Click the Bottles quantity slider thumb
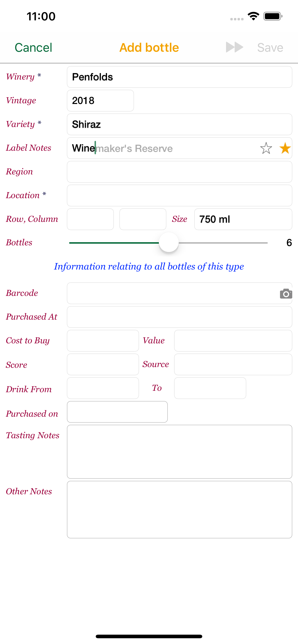Screen dimensions: 298x644 tap(168, 242)
